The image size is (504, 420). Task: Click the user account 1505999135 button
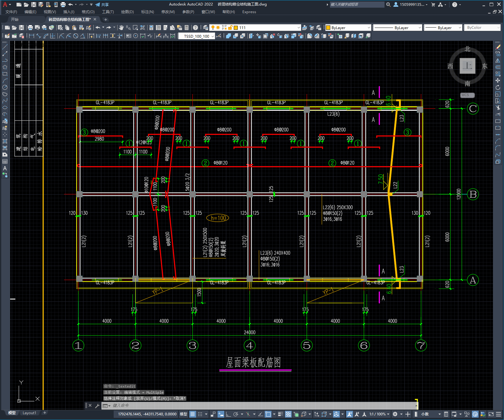click(410, 5)
